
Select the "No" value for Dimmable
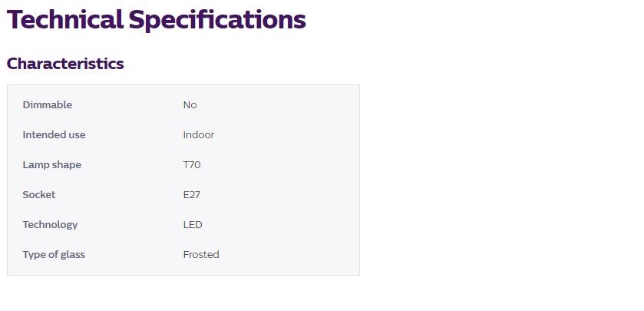[x=190, y=104]
